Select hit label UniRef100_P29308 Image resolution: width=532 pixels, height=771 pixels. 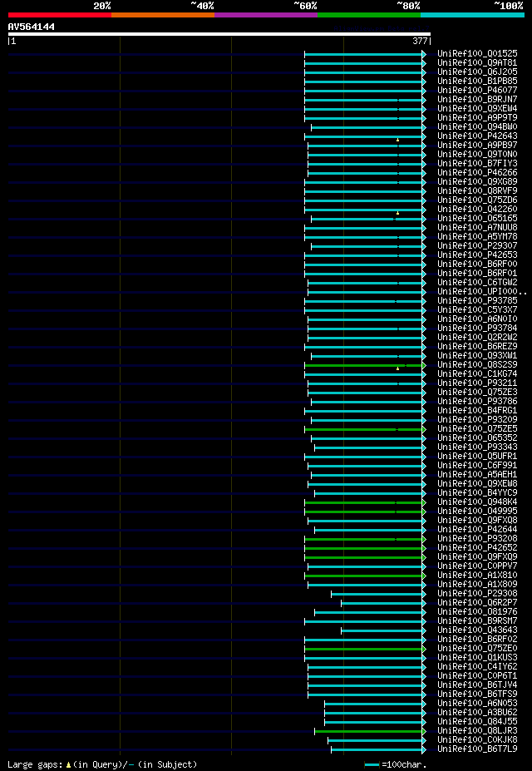click(477, 593)
